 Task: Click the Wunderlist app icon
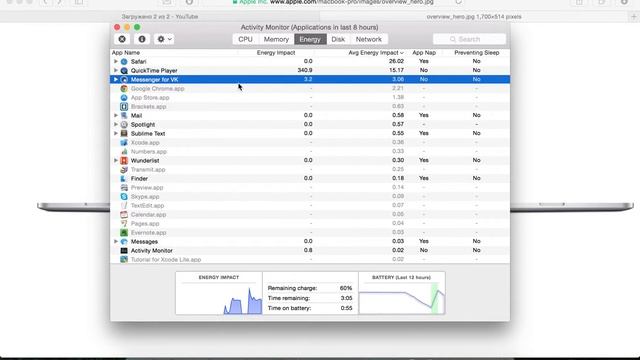(124, 160)
